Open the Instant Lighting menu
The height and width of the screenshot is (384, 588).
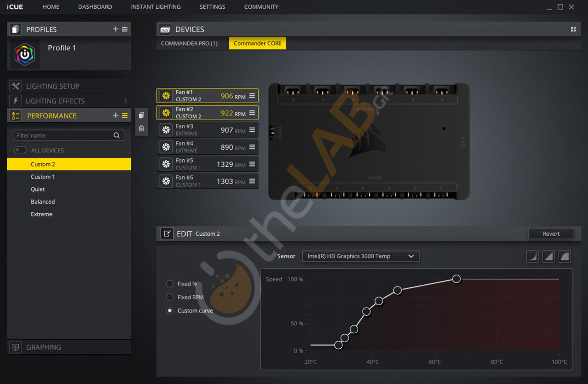[x=156, y=7]
